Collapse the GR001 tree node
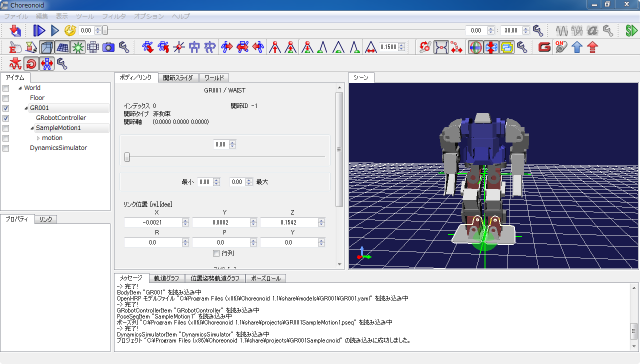This screenshot has height=364, width=640. (x=26, y=108)
